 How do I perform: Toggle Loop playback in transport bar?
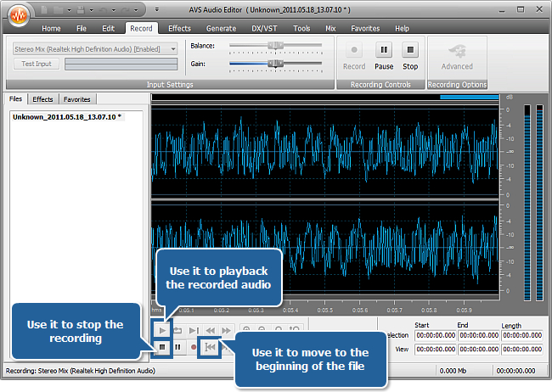pyautogui.click(x=177, y=330)
